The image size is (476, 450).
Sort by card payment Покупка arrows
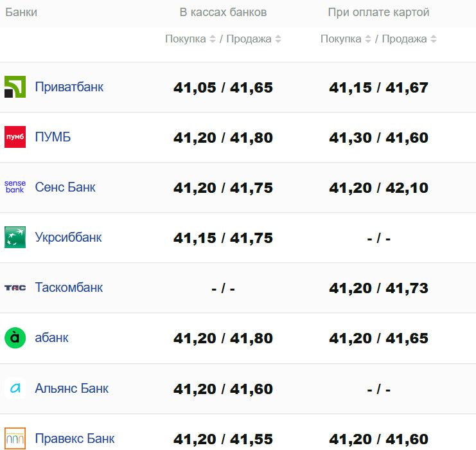click(x=367, y=39)
